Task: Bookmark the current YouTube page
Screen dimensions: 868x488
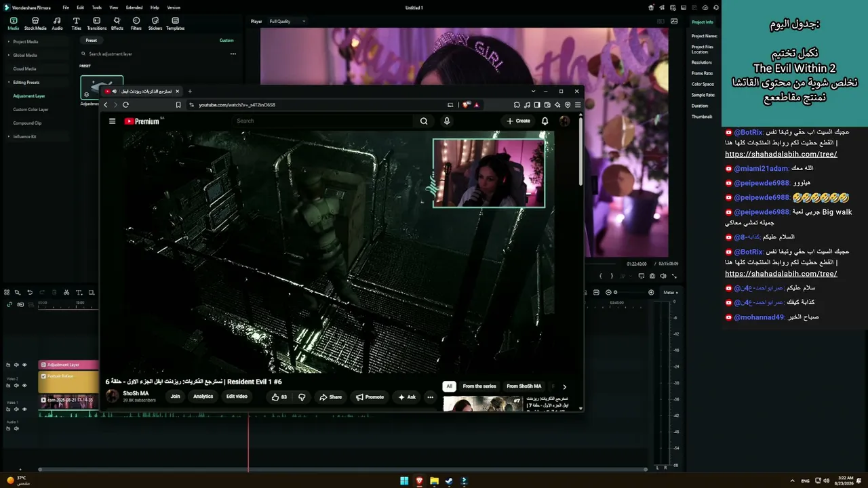Action: pos(178,105)
